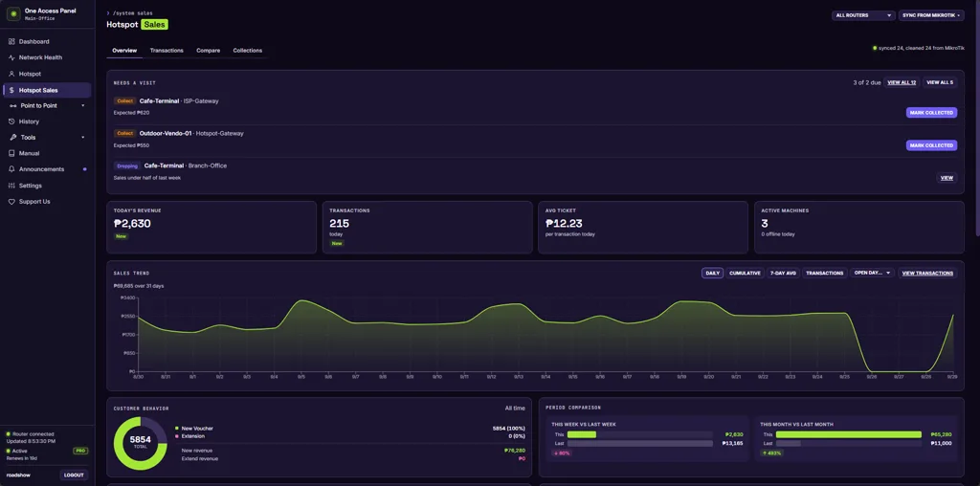Click the Manual book icon
The height and width of the screenshot is (486, 980).
11,153
